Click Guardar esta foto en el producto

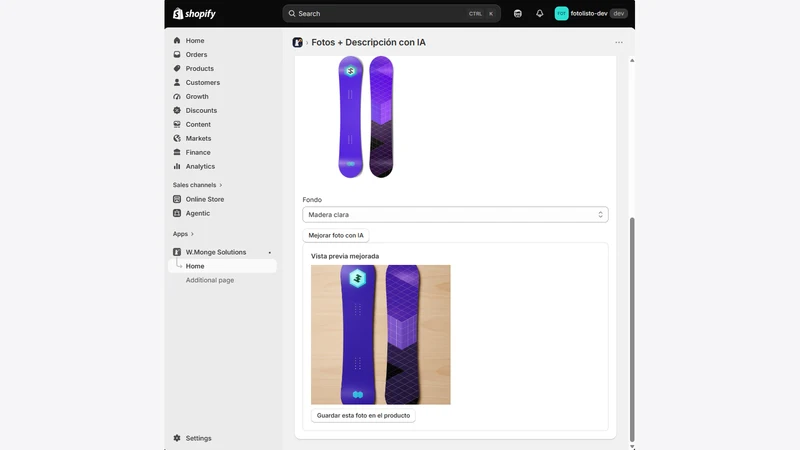(363, 415)
